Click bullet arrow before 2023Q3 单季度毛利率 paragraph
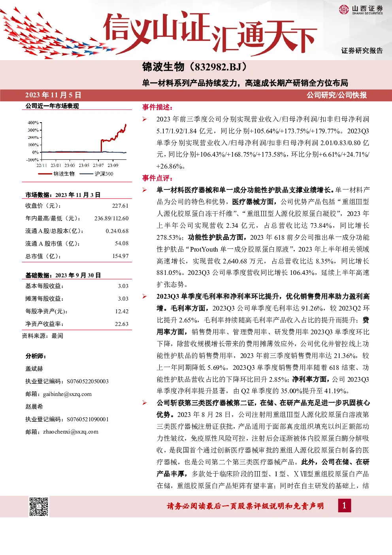This screenshot has height=555, width=392. tap(145, 296)
